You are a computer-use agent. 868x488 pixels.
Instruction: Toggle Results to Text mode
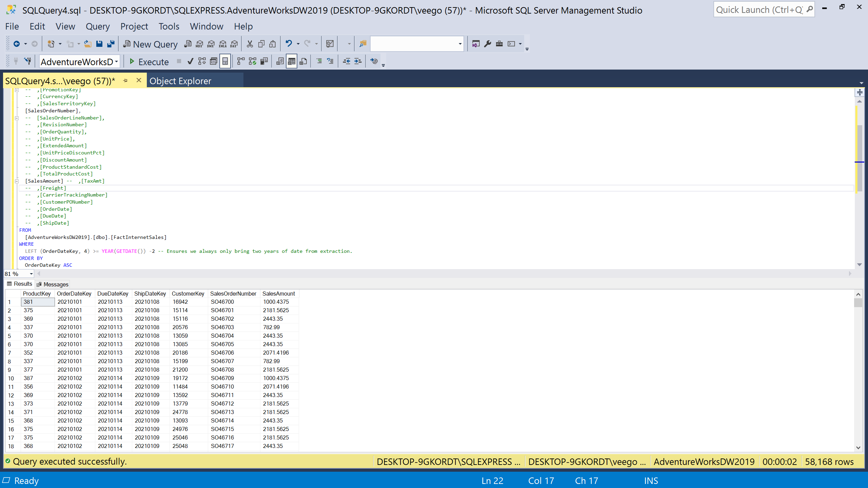pyautogui.click(x=280, y=61)
